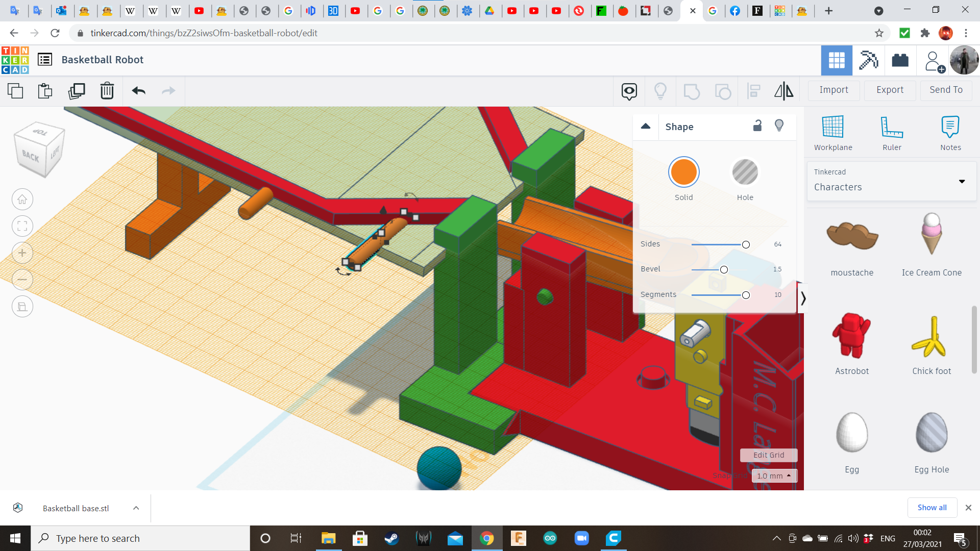980x551 pixels.
Task: Open the Send To menu
Action: tap(945, 90)
